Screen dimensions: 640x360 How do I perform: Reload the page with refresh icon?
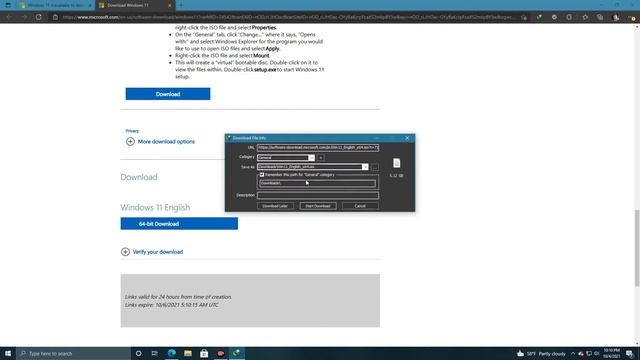[38, 17]
